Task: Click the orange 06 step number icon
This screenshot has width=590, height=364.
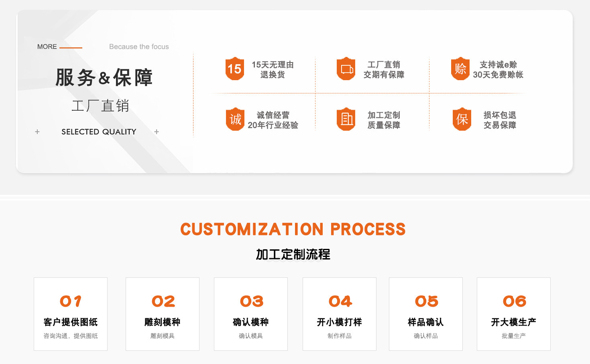Action: click(x=514, y=301)
